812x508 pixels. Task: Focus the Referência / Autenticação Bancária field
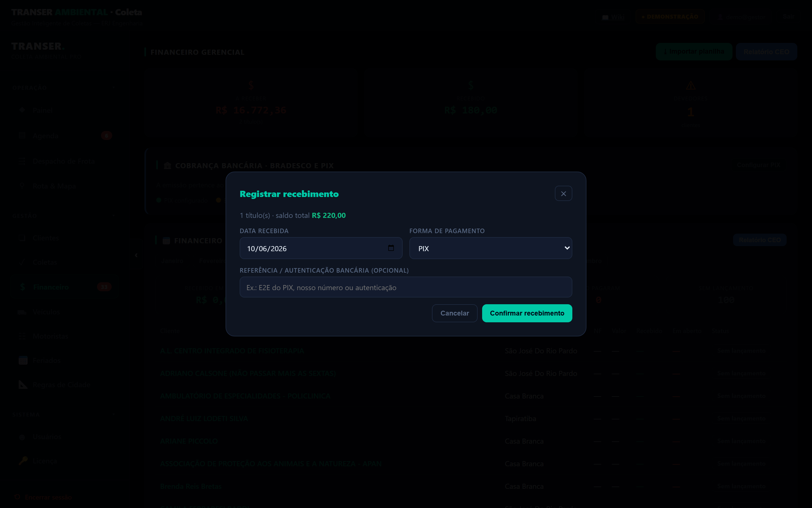[x=406, y=287]
